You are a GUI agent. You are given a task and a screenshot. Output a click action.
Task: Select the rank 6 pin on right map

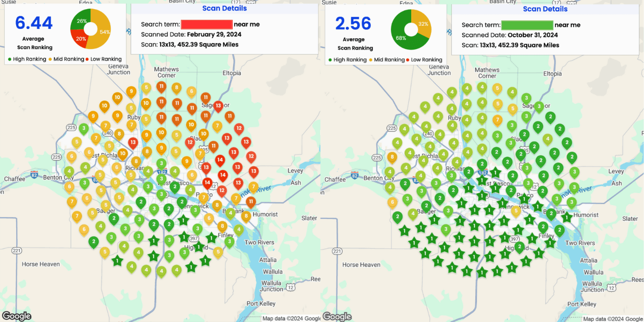(392, 201)
